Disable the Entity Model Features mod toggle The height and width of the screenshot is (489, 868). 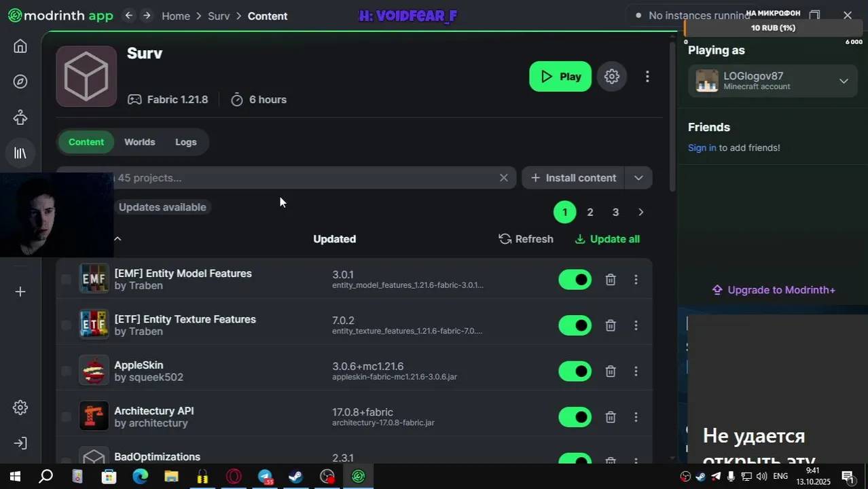pos(575,280)
